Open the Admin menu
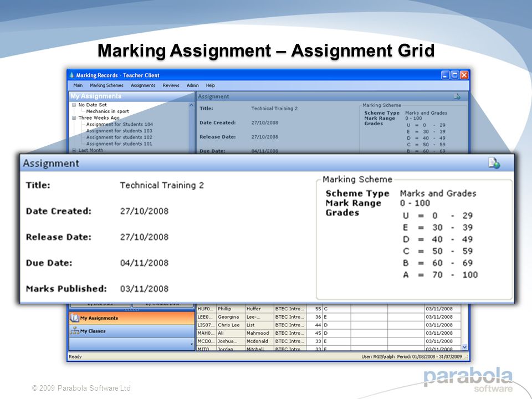This screenshot has height=399, width=532. 192,85
